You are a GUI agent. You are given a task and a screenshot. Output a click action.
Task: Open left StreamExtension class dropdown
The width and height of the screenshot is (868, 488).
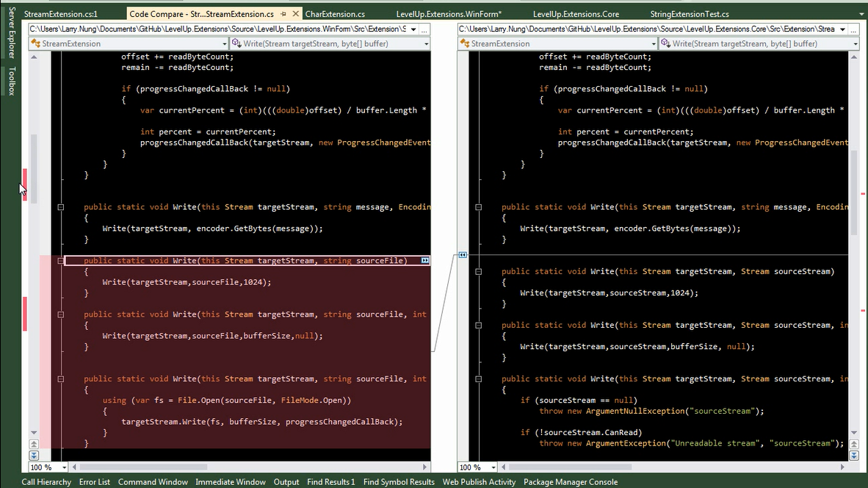pos(224,44)
